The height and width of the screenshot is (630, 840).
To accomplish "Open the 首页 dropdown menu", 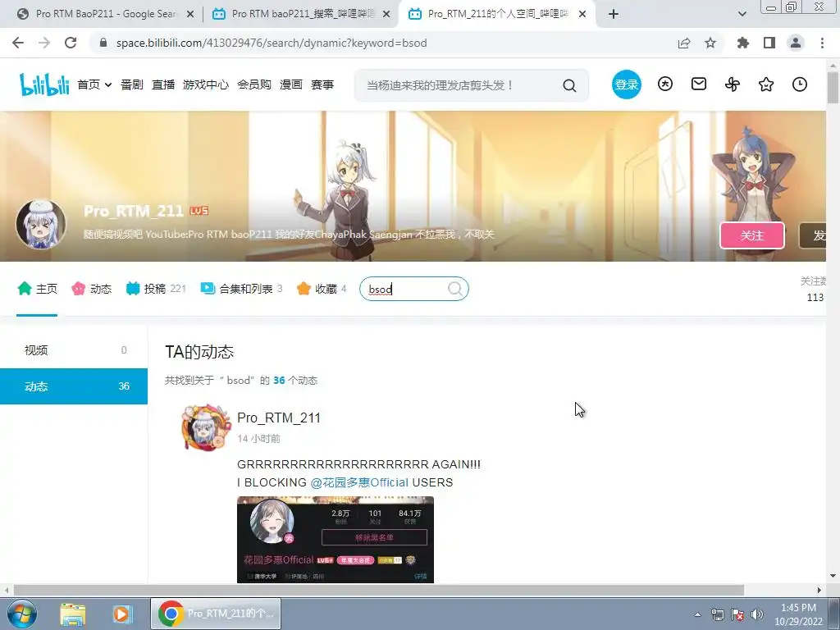I will [x=94, y=84].
